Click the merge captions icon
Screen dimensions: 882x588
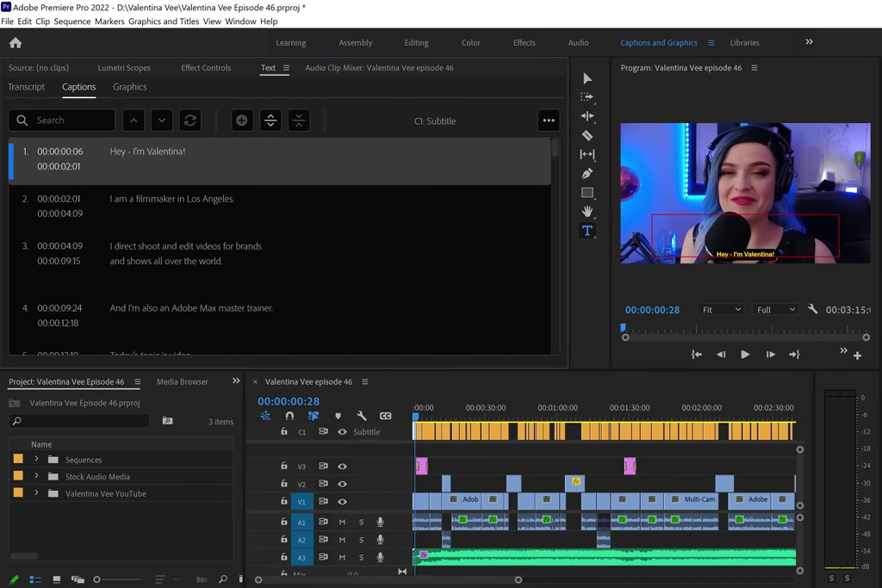(x=299, y=121)
